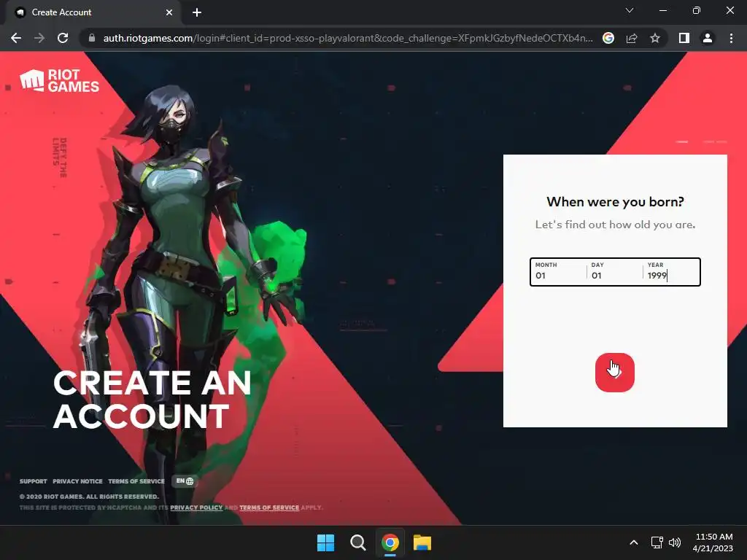
Task: View site security lock info
Action: click(x=92, y=38)
